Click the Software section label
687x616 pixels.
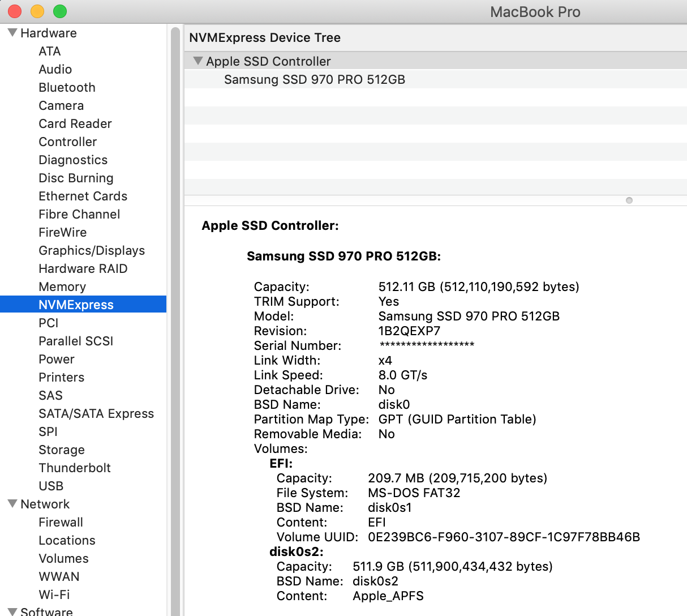(46, 611)
